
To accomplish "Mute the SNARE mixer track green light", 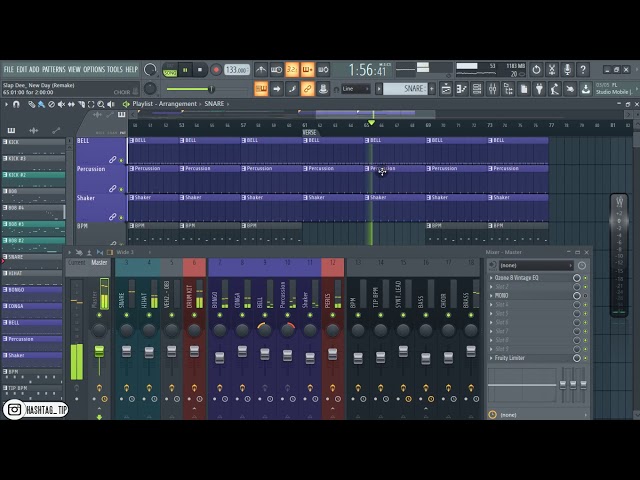I will click(127, 315).
